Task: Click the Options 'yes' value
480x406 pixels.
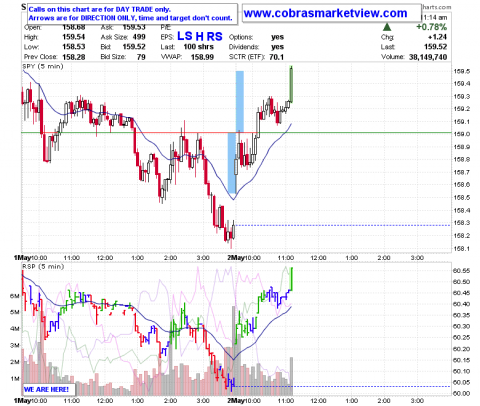Action: (277, 37)
